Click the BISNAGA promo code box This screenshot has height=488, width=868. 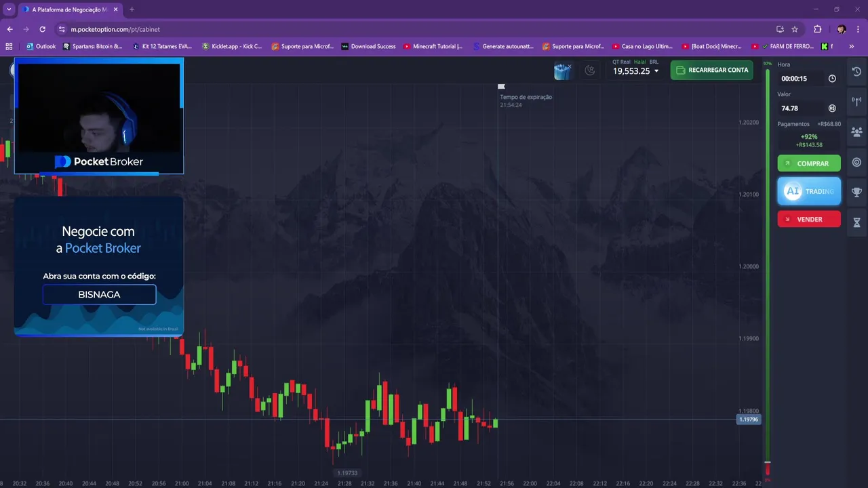pyautogui.click(x=99, y=294)
